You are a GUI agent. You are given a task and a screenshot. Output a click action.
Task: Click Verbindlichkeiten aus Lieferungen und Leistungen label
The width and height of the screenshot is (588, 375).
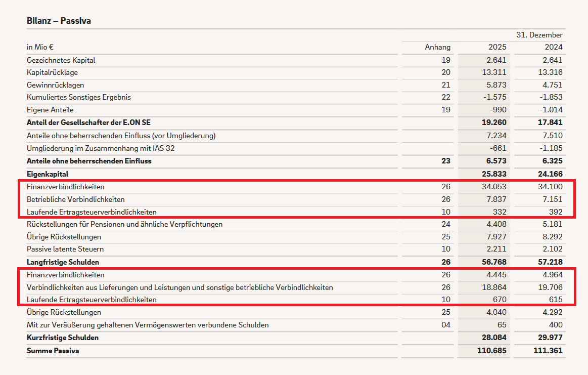[x=179, y=287]
